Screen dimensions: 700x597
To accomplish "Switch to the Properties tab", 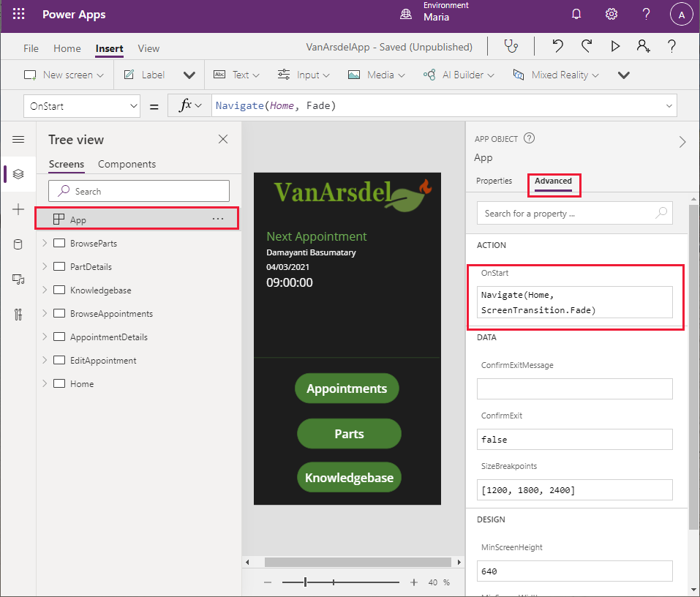I will [x=497, y=181].
